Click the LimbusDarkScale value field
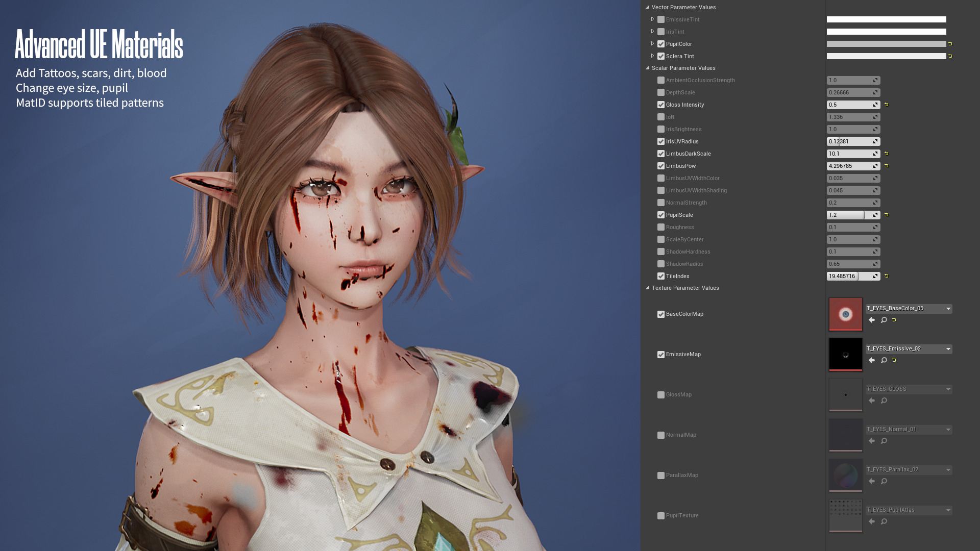 click(848, 154)
